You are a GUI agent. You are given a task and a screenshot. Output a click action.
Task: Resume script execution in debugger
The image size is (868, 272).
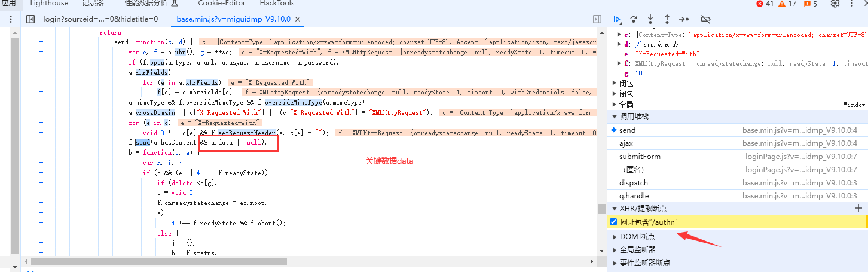click(618, 19)
